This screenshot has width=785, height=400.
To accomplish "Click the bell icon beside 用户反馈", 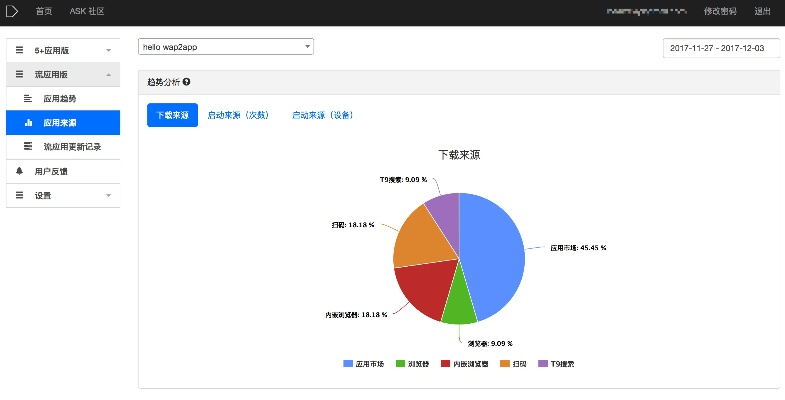I will (19, 171).
